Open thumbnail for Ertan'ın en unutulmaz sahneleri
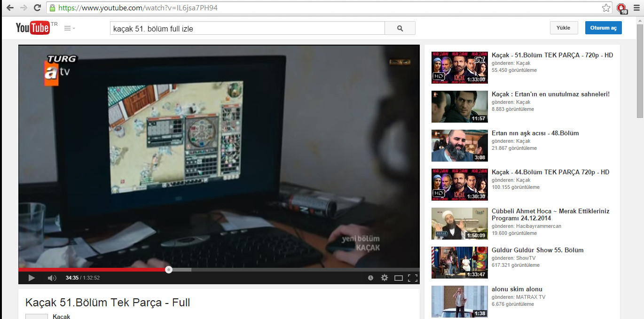This screenshot has height=319, width=644. click(x=460, y=107)
